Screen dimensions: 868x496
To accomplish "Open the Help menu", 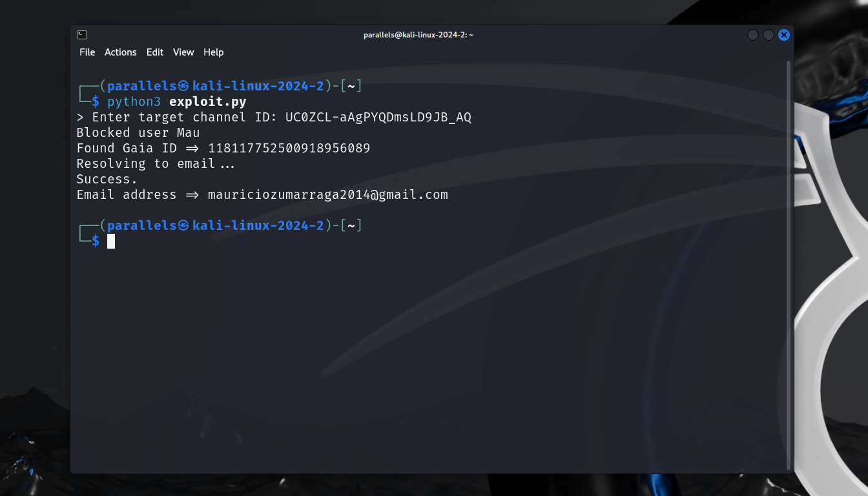I will coord(213,52).
